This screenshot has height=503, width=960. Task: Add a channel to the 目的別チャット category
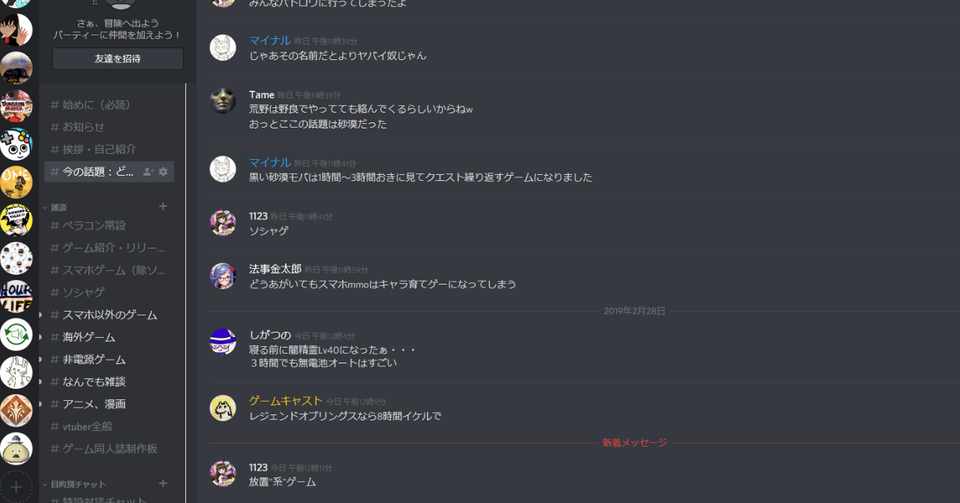(163, 483)
